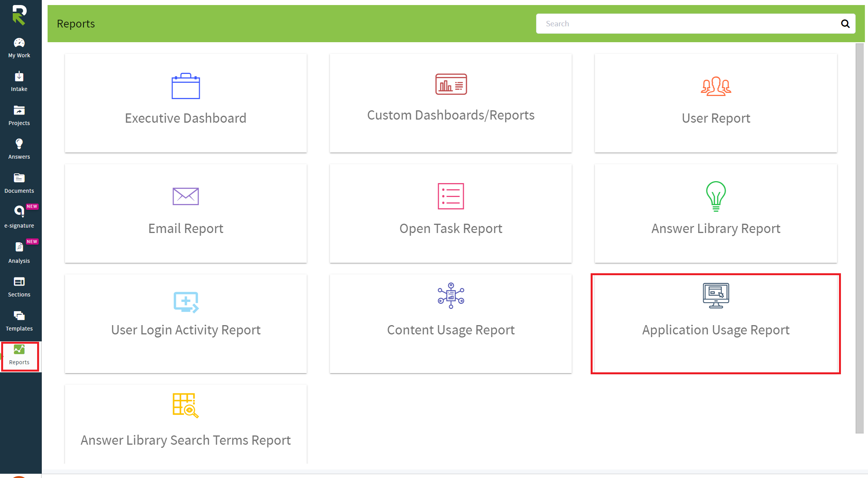Click the magnifier search icon
Screen dimensions: 868x478
(845, 24)
